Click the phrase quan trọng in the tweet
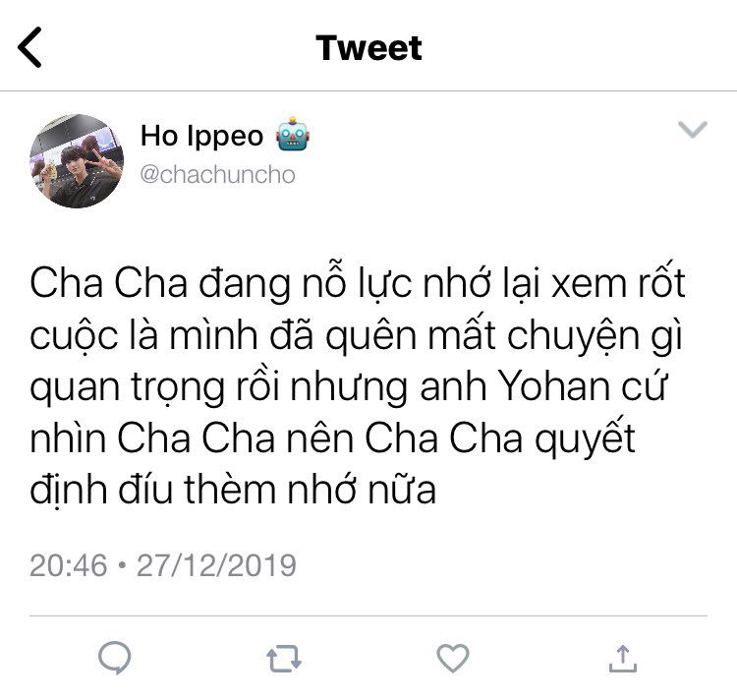The height and width of the screenshot is (700, 737). tap(127, 387)
